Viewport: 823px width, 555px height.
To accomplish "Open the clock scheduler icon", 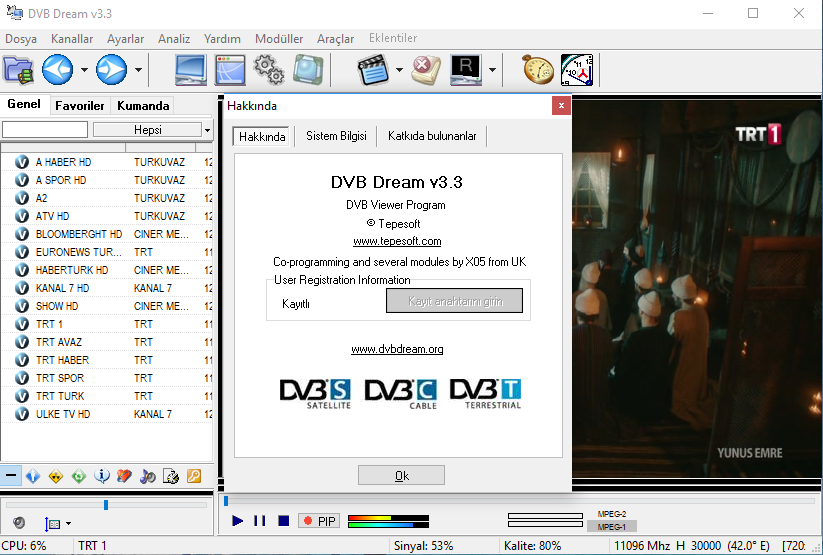I will (577, 70).
